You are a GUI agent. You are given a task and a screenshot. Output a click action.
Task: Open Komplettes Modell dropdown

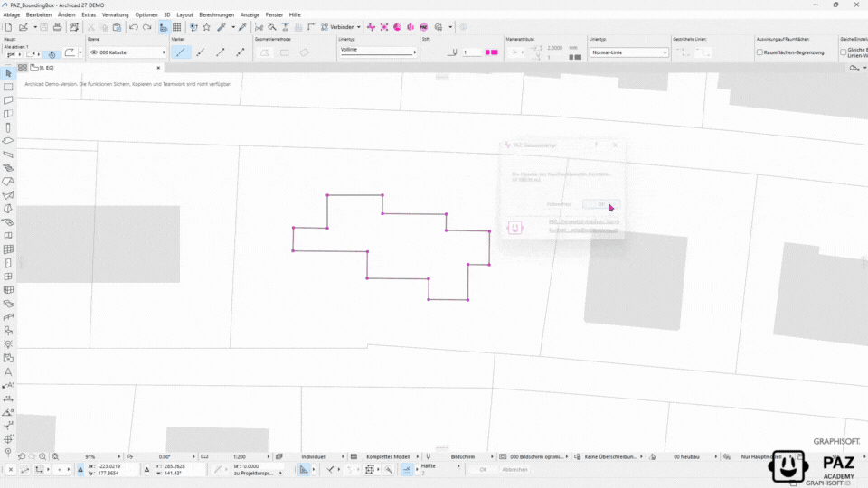[x=388, y=457]
